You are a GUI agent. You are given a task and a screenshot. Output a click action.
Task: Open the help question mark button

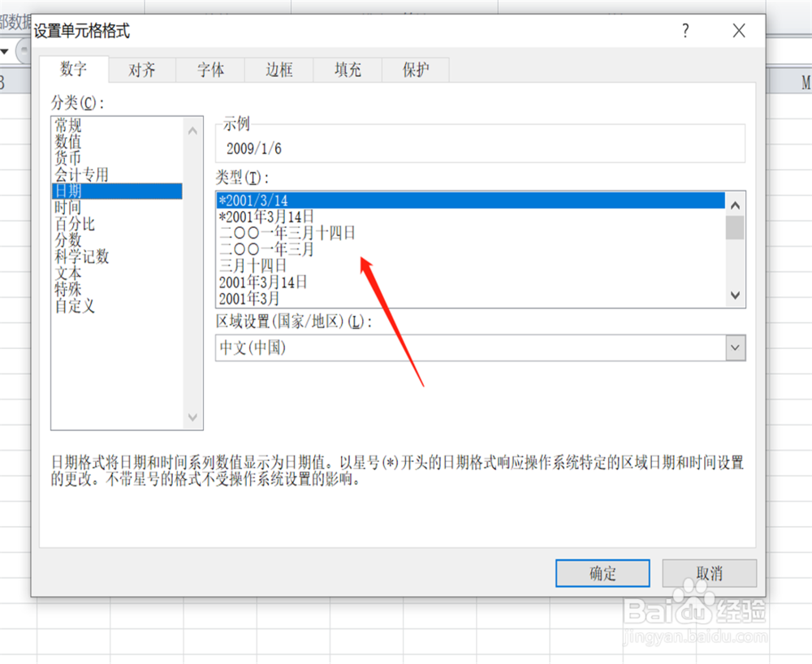click(x=685, y=31)
